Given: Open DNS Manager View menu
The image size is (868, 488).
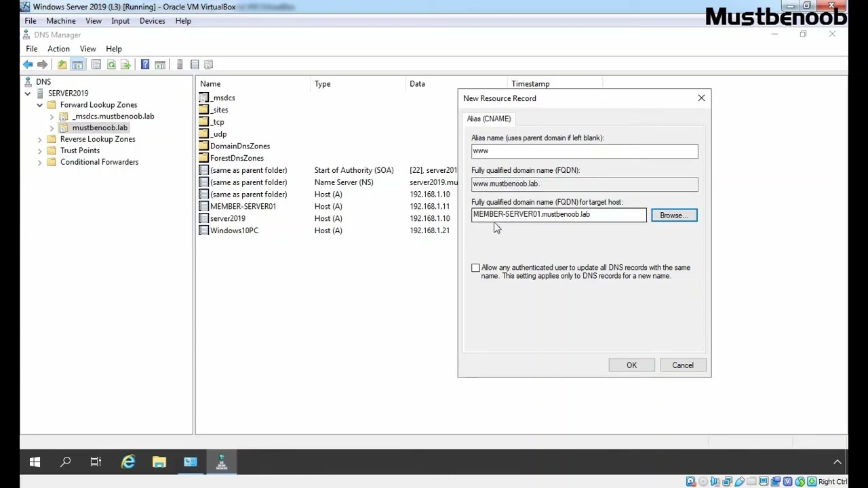Looking at the screenshot, I should (x=88, y=49).
